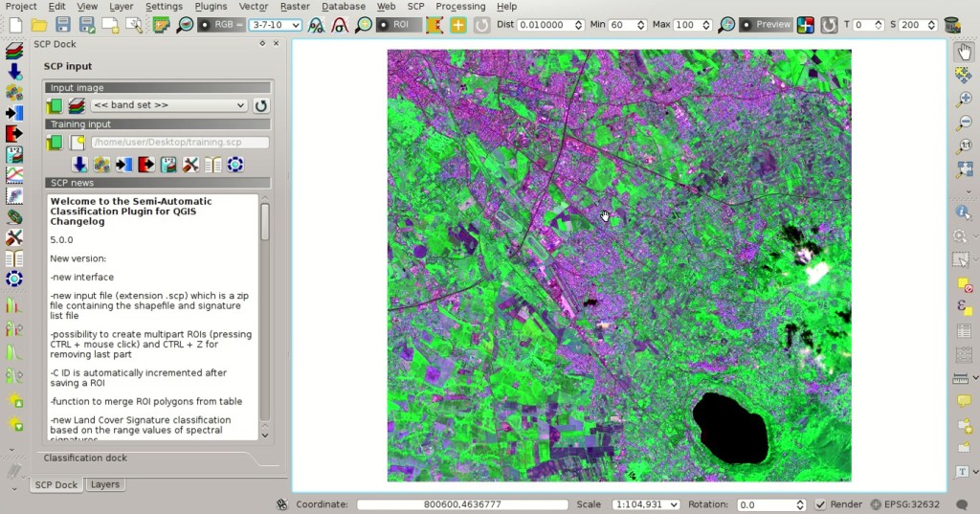Open the Classification dock section
The image size is (980, 514).
tap(85, 458)
